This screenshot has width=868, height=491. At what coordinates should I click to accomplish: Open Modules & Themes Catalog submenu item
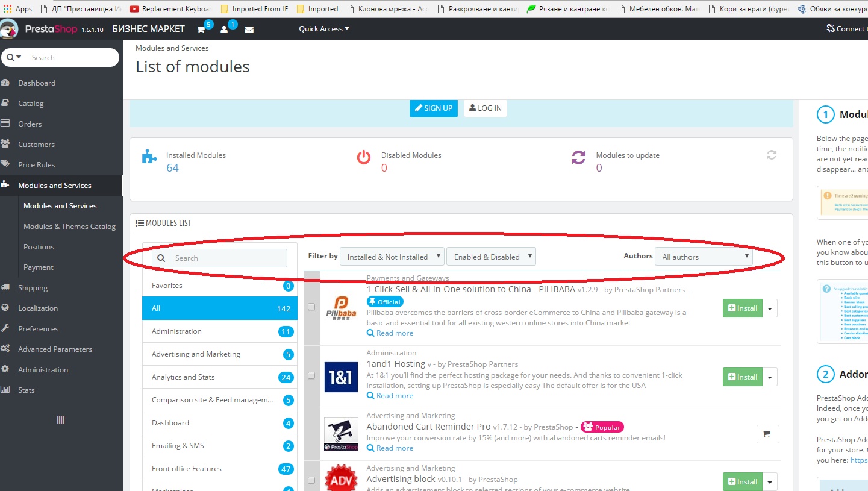click(69, 226)
